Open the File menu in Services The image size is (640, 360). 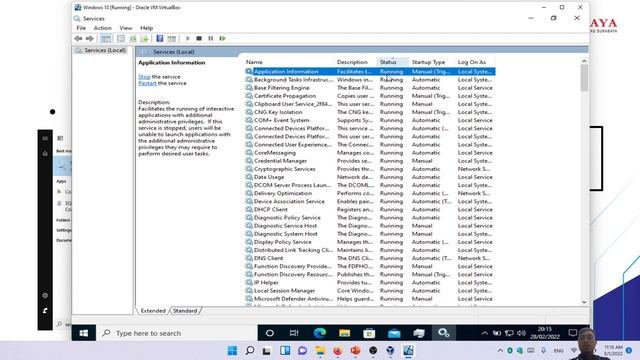81,28
